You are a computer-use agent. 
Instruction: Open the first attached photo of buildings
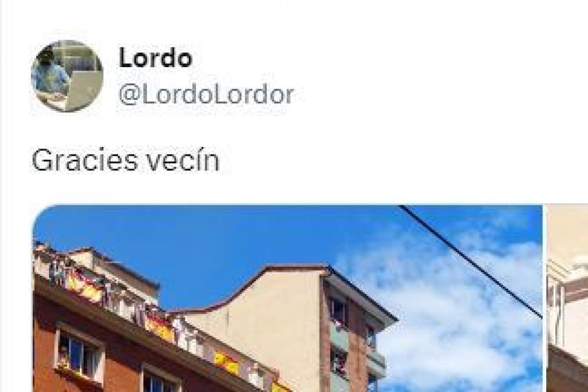click(x=287, y=298)
